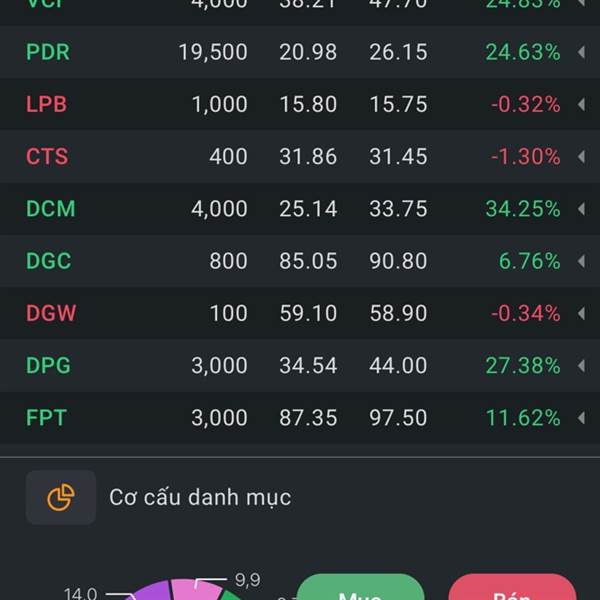Screen dimensions: 600x600
Task: Select the pink pie chart slice
Action: [x=195, y=591]
